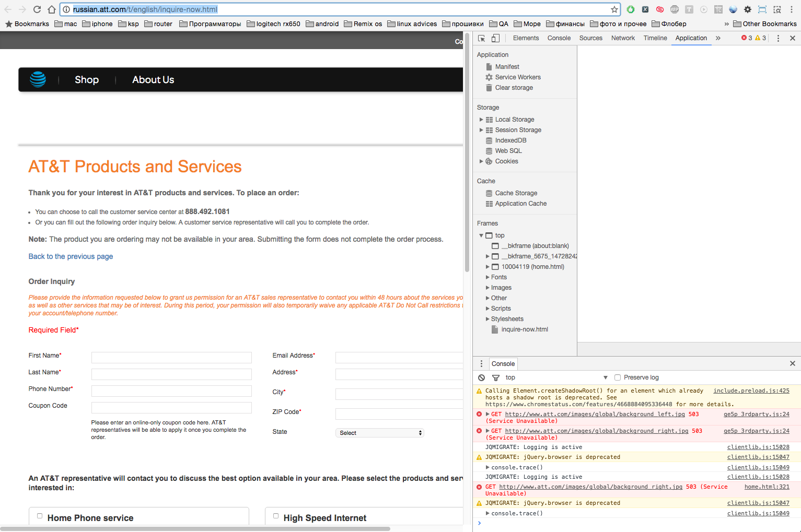Open the About Us menu on AT&T
This screenshot has height=532, width=801.
[x=153, y=80]
